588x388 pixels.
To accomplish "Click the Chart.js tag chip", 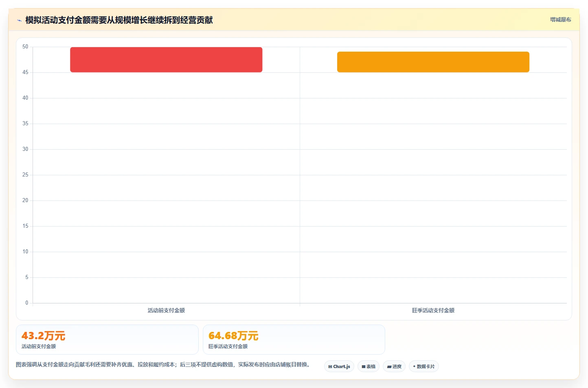I will [x=339, y=366].
